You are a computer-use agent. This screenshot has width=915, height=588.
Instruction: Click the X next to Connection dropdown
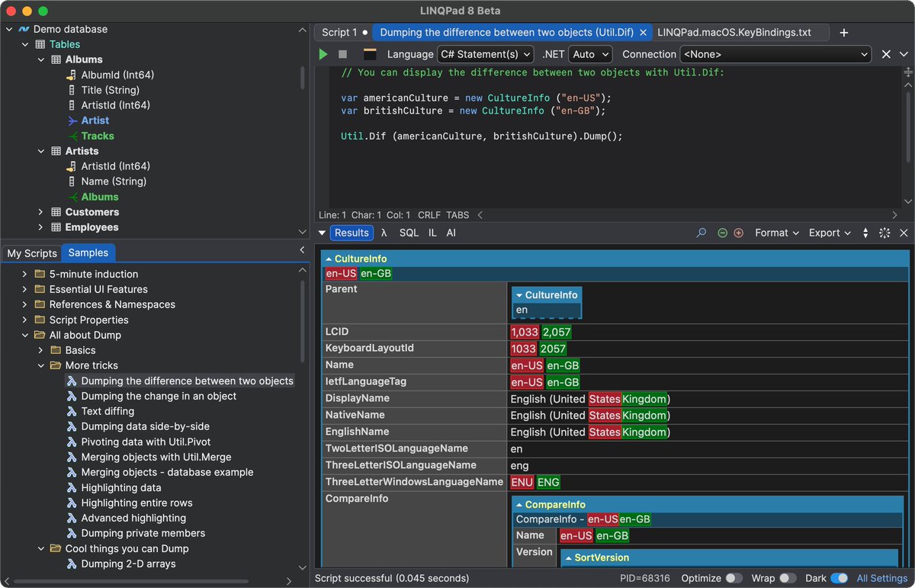pos(886,54)
